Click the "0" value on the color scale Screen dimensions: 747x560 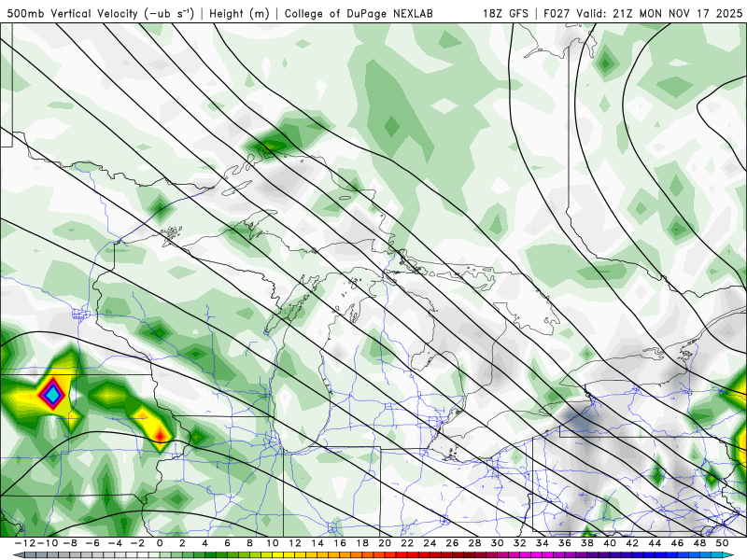160,543
